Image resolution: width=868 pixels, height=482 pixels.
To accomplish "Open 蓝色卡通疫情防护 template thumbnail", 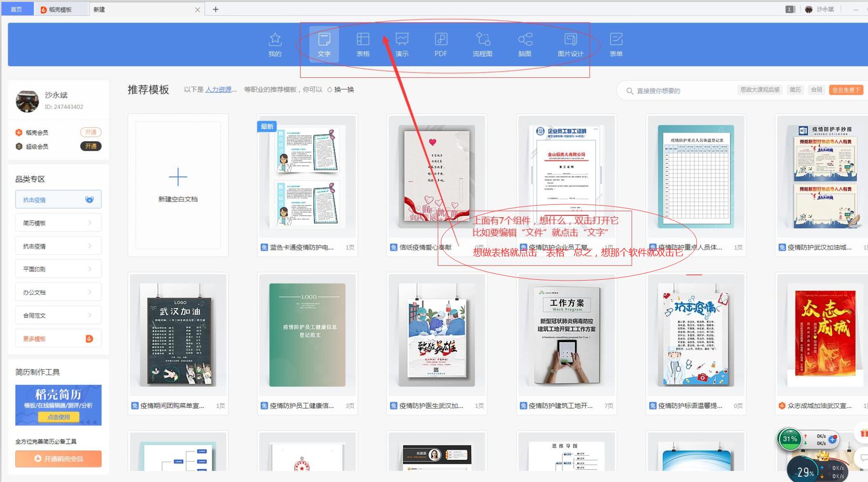I will (x=307, y=176).
